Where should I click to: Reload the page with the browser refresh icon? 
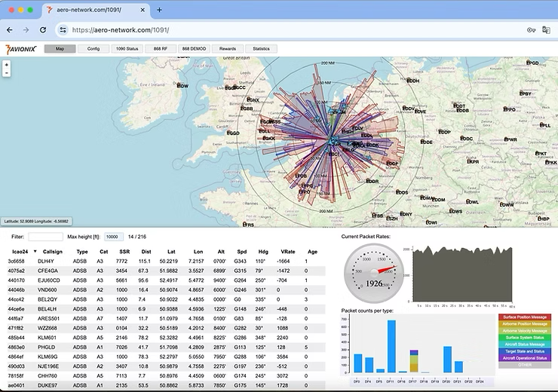coord(43,29)
